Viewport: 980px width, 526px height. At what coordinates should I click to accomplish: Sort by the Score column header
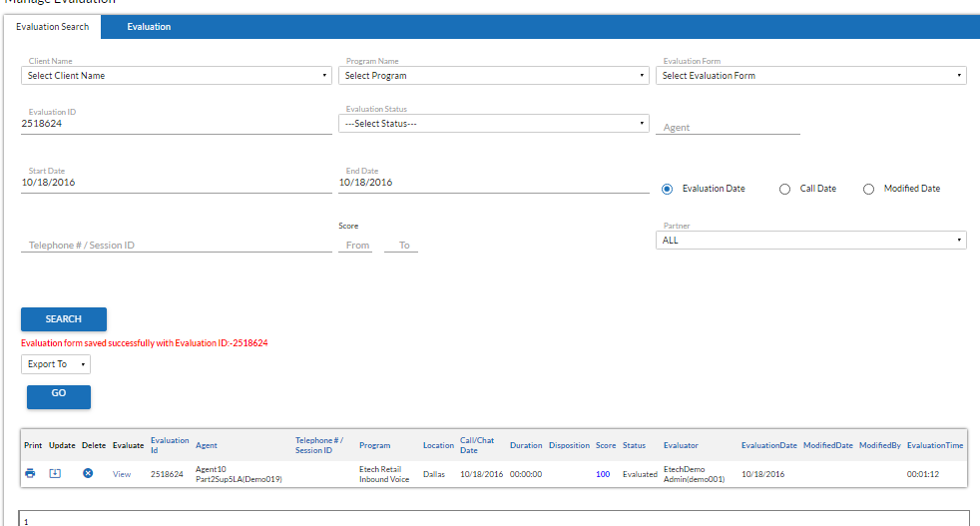click(x=606, y=445)
